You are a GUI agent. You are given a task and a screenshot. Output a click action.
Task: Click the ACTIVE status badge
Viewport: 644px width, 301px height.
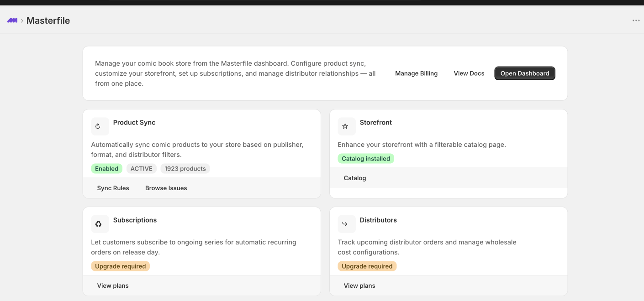(142, 169)
